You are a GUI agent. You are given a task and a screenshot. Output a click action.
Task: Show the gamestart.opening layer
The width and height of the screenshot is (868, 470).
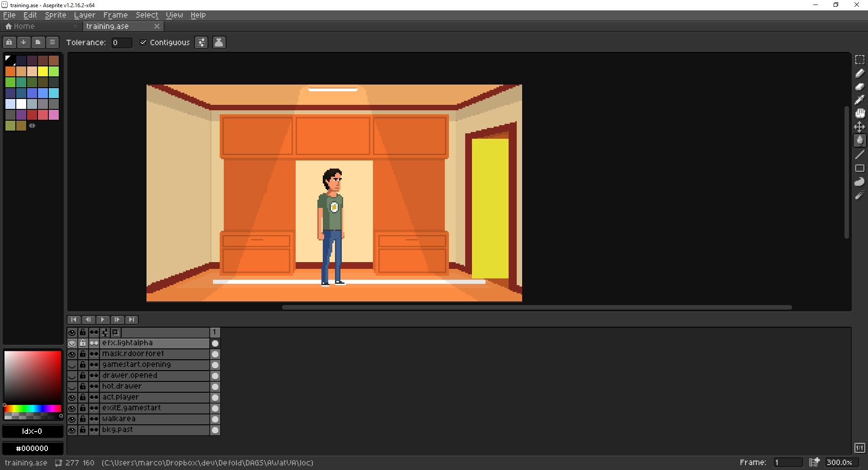[x=72, y=365]
